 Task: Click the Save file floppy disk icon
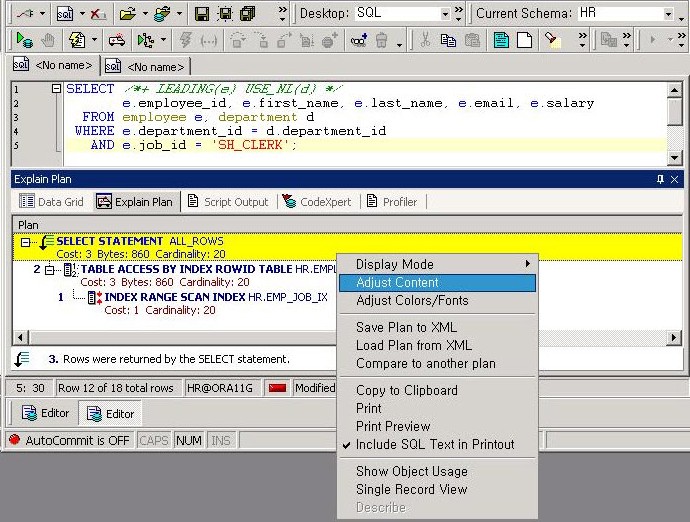(201, 14)
